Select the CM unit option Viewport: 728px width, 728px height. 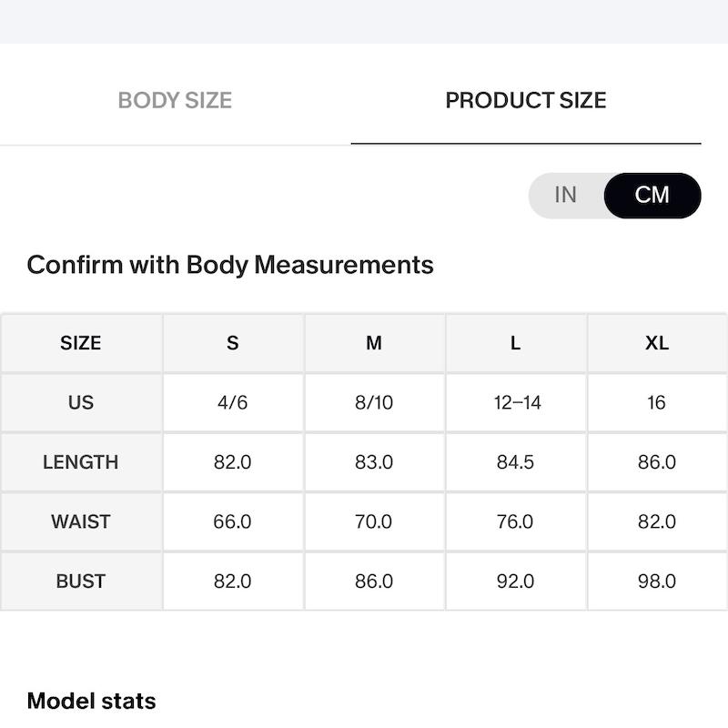click(652, 195)
